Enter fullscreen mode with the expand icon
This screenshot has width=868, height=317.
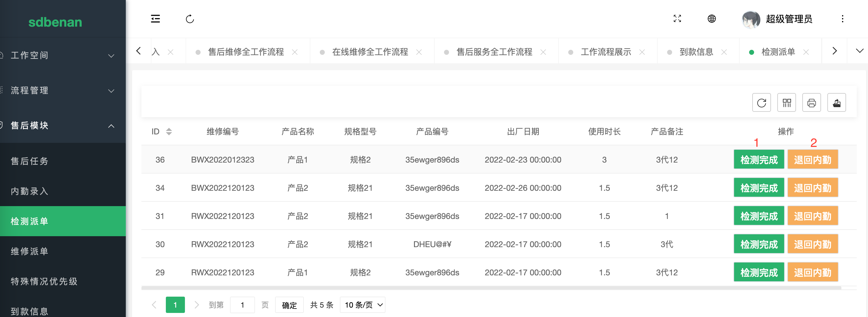[x=677, y=18]
